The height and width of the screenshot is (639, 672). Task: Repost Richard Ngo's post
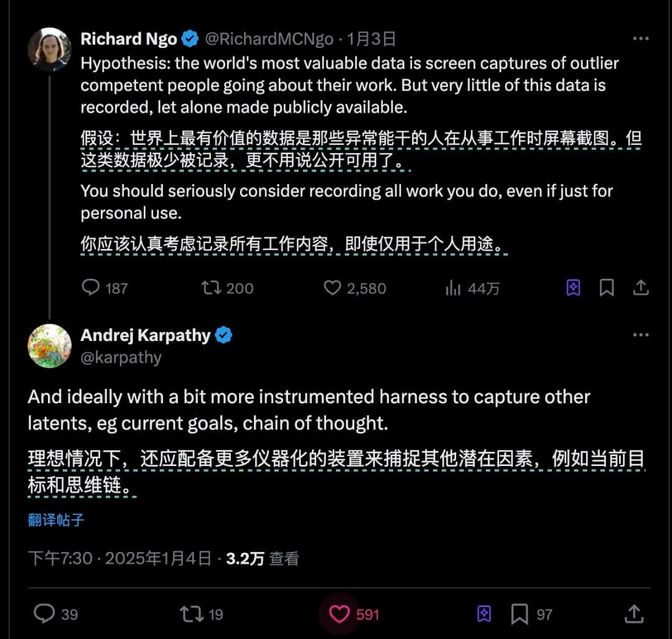(x=210, y=287)
